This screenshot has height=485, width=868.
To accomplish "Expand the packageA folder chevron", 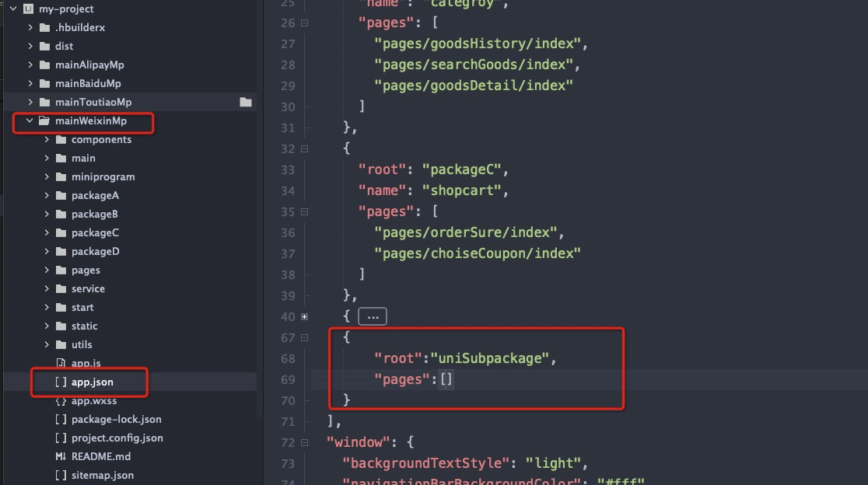I will click(47, 195).
